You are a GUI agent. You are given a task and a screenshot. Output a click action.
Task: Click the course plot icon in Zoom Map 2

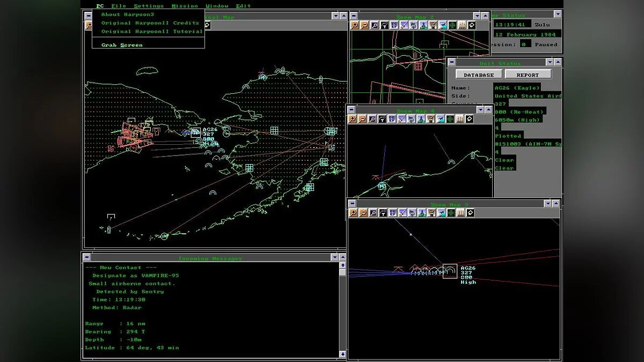[x=384, y=25]
